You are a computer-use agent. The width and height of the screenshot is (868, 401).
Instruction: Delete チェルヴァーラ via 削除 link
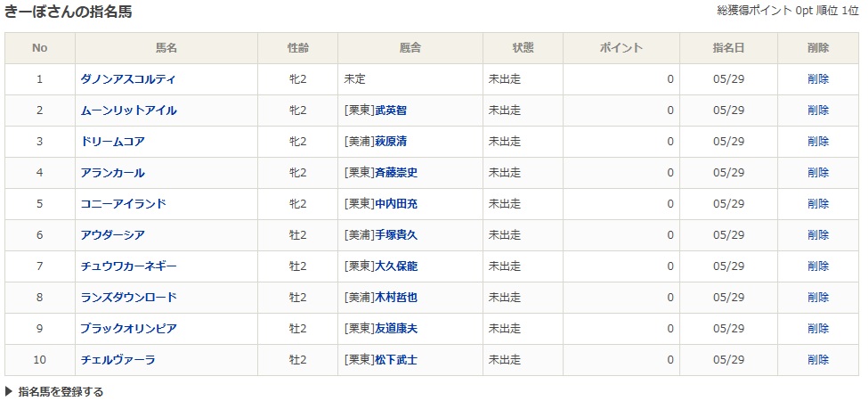click(x=818, y=360)
